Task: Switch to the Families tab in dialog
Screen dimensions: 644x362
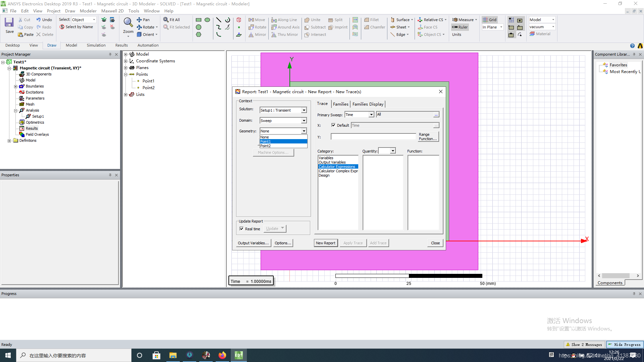Action: coord(340,104)
